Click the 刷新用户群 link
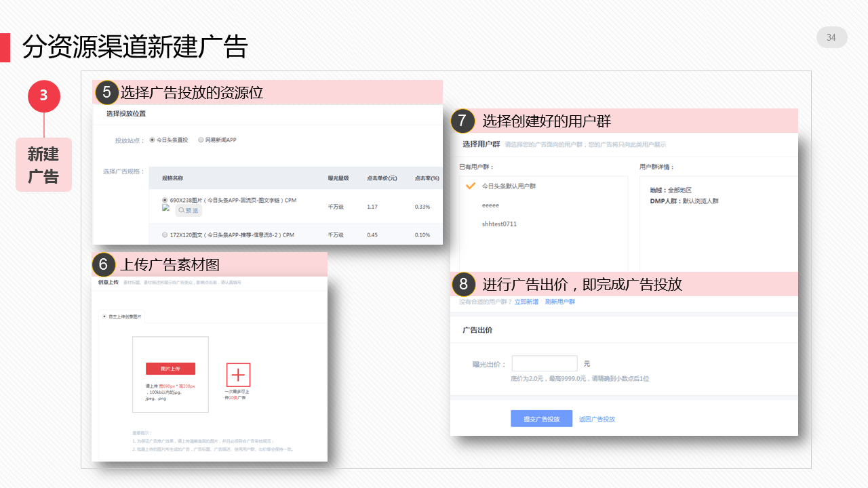 tap(559, 302)
